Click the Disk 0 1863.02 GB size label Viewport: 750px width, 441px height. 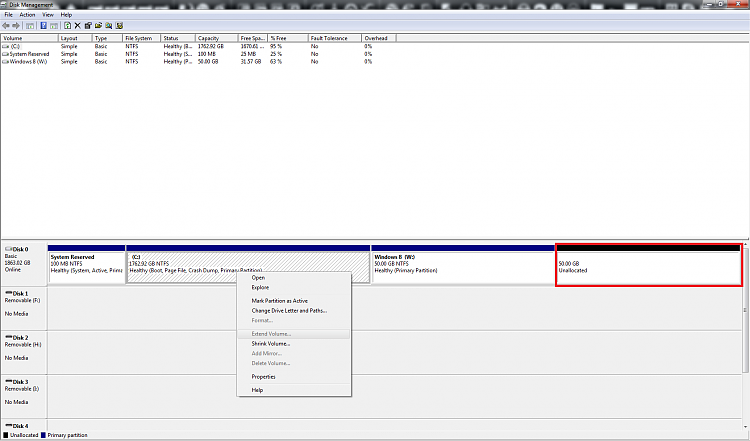coord(17,263)
